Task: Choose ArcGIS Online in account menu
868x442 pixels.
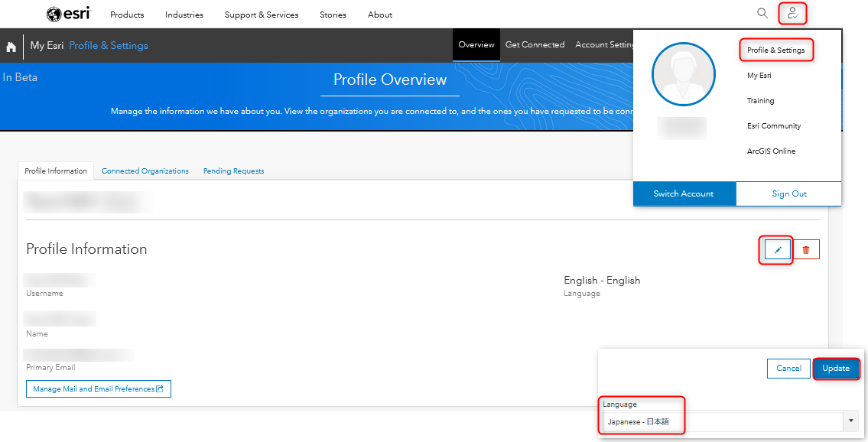Action: tap(771, 151)
